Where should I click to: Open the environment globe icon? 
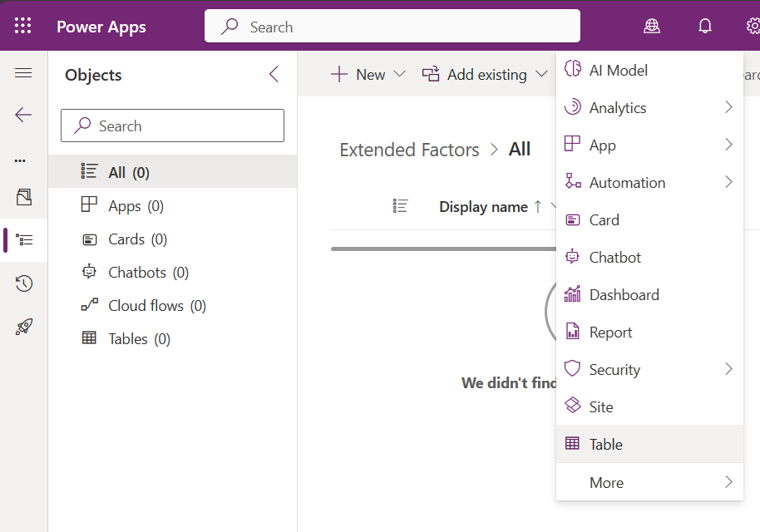click(x=651, y=26)
